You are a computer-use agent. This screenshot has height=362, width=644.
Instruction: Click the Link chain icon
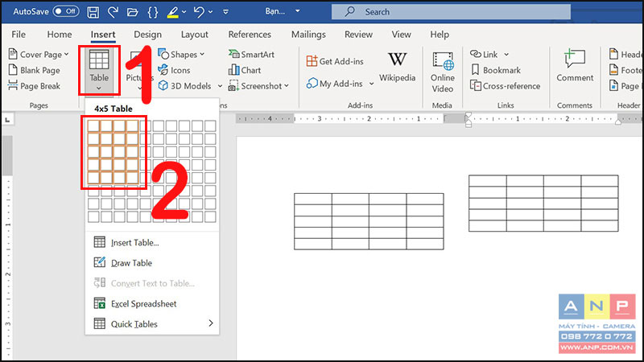(475, 54)
